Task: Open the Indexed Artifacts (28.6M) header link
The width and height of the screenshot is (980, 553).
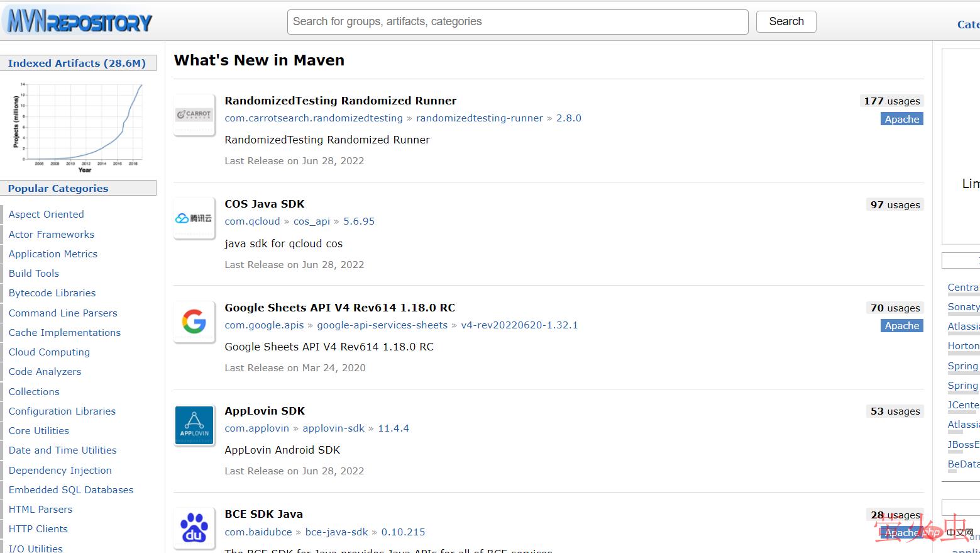Action: click(x=77, y=63)
